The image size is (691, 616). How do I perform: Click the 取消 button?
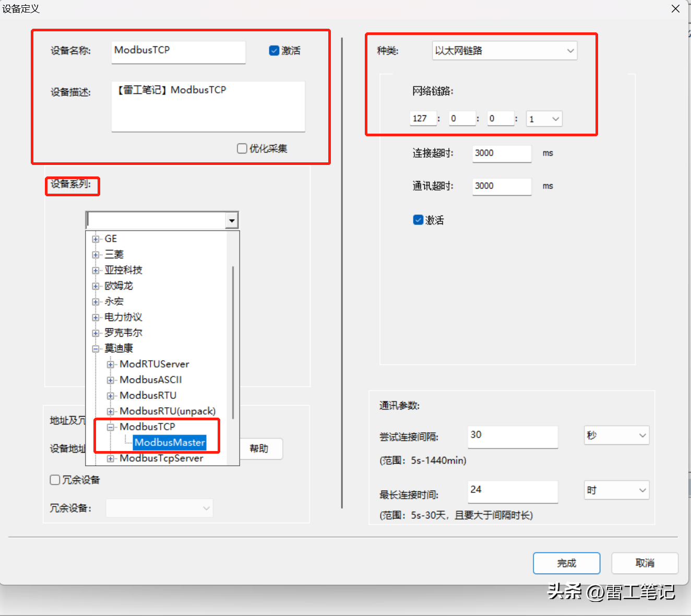pos(645,563)
